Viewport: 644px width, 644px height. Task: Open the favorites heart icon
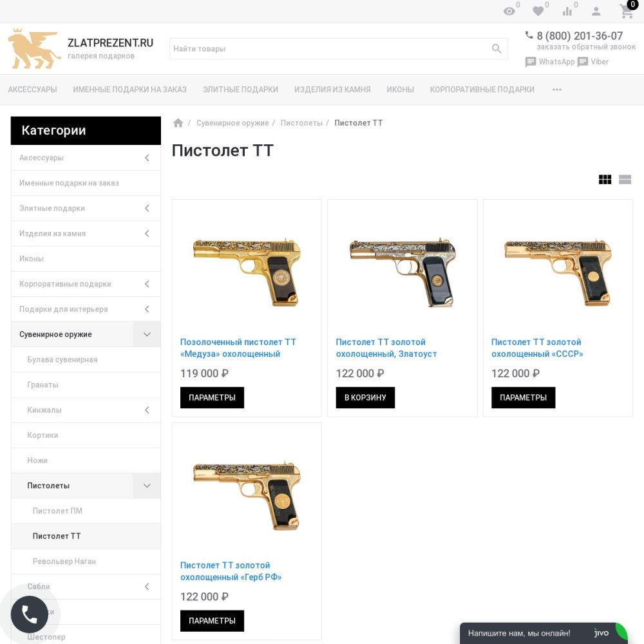point(538,12)
